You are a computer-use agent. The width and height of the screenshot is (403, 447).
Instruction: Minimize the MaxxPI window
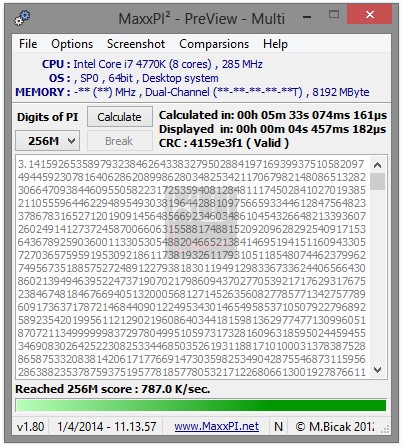click(x=307, y=16)
